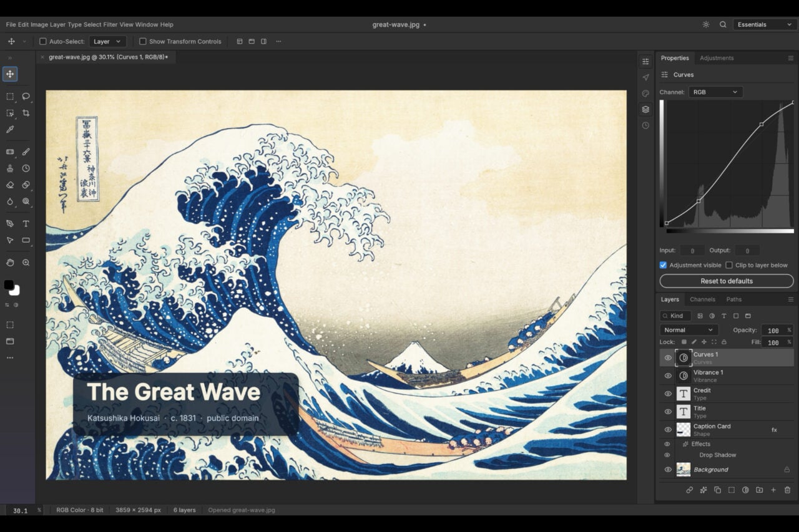The width and height of the screenshot is (799, 532).
Task: Open the Channel RGB dropdown
Action: (715, 92)
